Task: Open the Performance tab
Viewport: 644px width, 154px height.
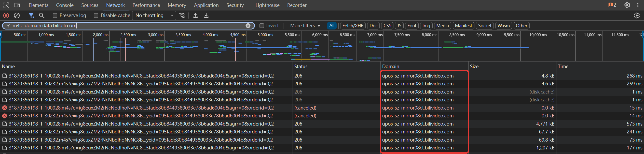Action: [146, 5]
